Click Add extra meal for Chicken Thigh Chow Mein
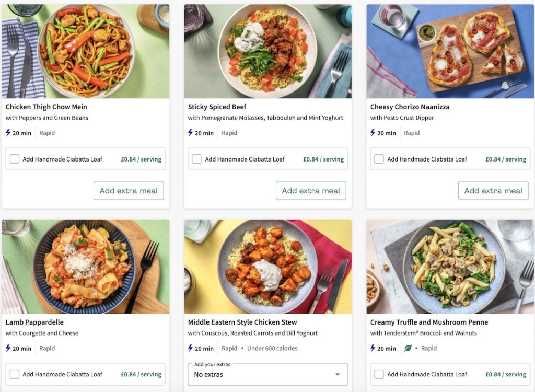This screenshot has height=392, width=535. 129,190
